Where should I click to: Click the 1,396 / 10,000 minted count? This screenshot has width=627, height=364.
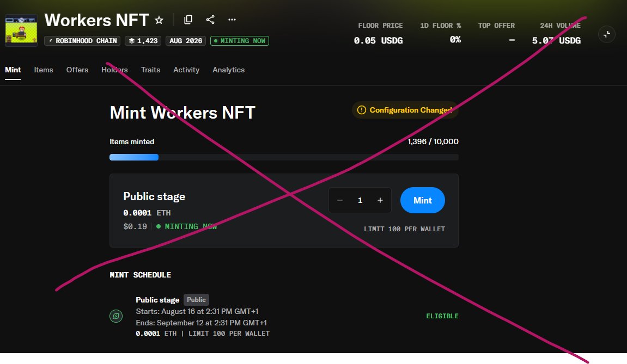(x=433, y=141)
